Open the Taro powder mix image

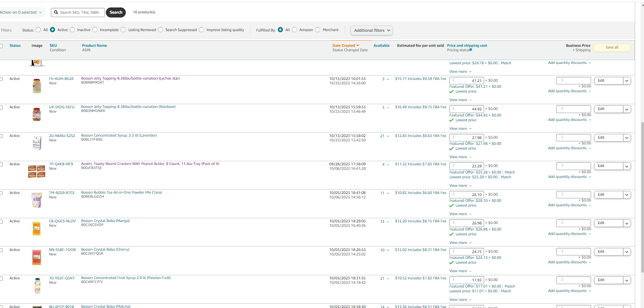pos(37,200)
